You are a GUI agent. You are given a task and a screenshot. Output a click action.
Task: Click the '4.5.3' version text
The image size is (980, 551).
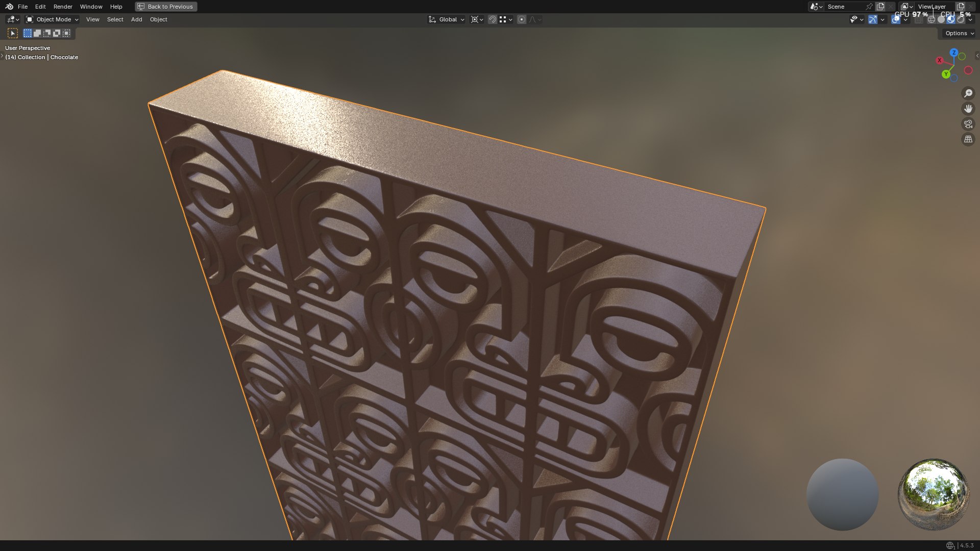pos(967,546)
